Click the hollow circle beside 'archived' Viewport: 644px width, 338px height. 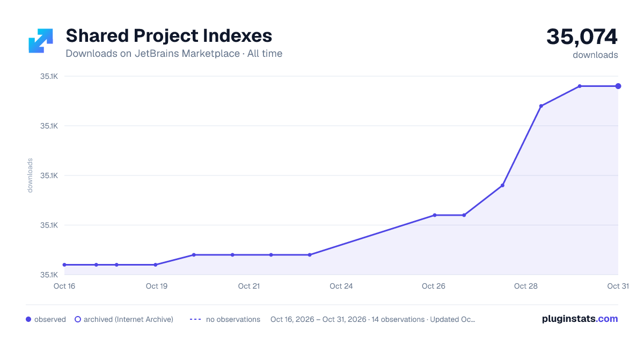pos(77,319)
